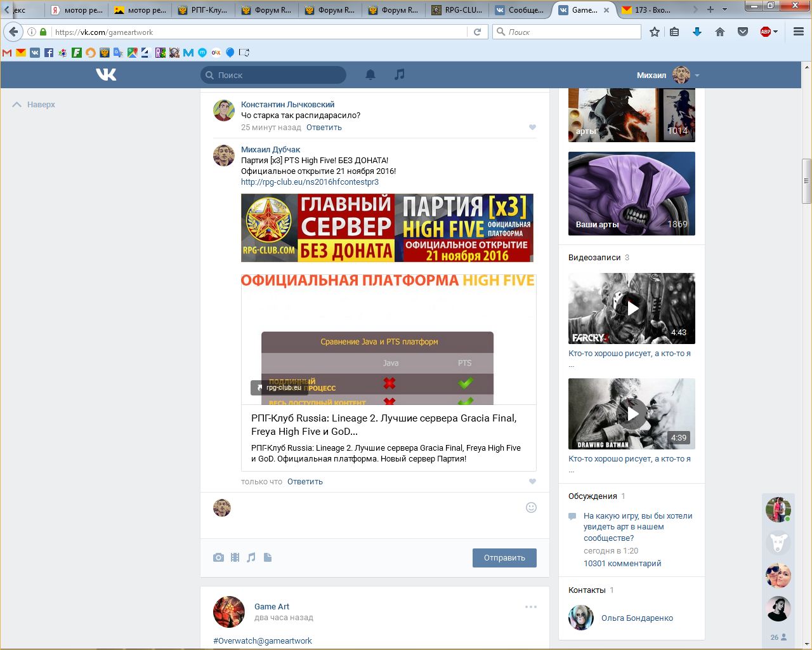Open Михаил account dropdown menu
812x650 pixels.
click(x=668, y=75)
